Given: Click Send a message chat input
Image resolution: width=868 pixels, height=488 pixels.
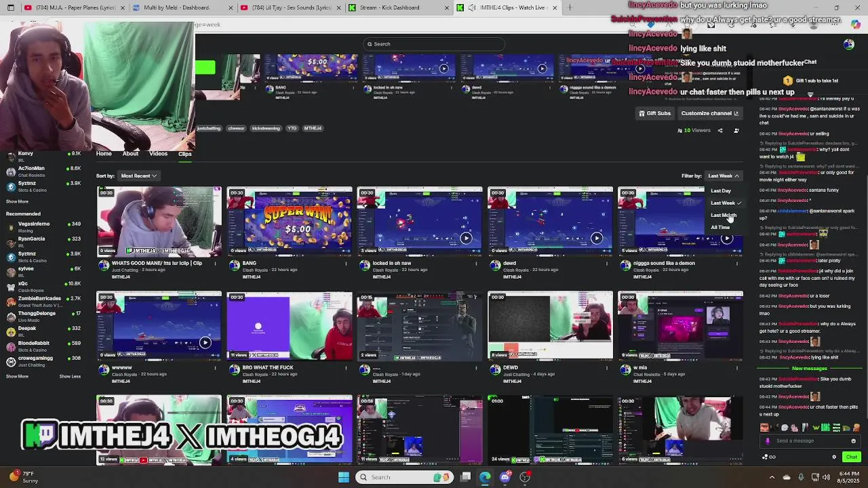Looking at the screenshot, I should (810, 441).
